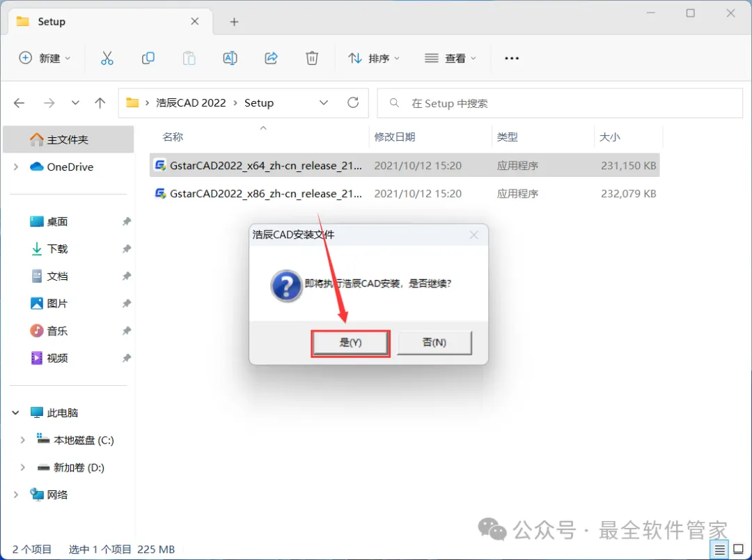The image size is (752, 560).
Task: Click the x64 file's date 2021/10/12 15:20
Action: pos(418,166)
